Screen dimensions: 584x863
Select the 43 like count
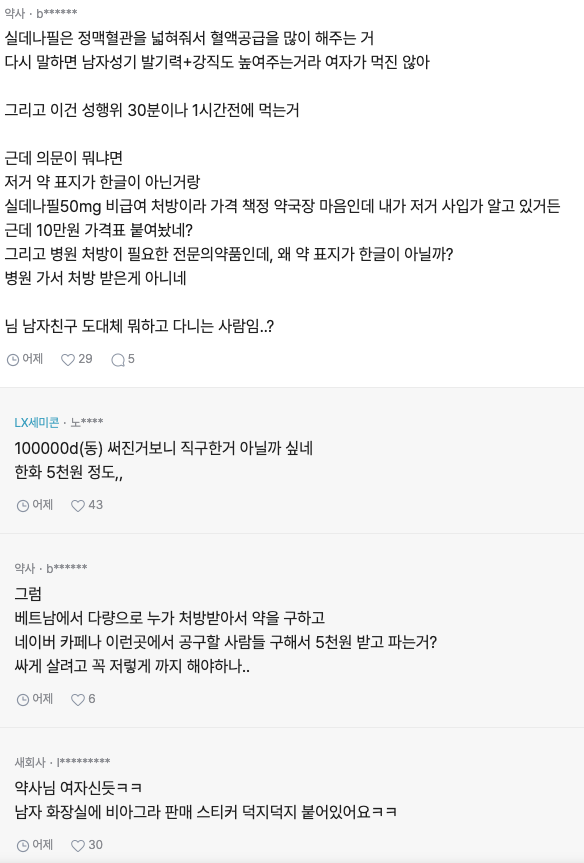(95, 505)
